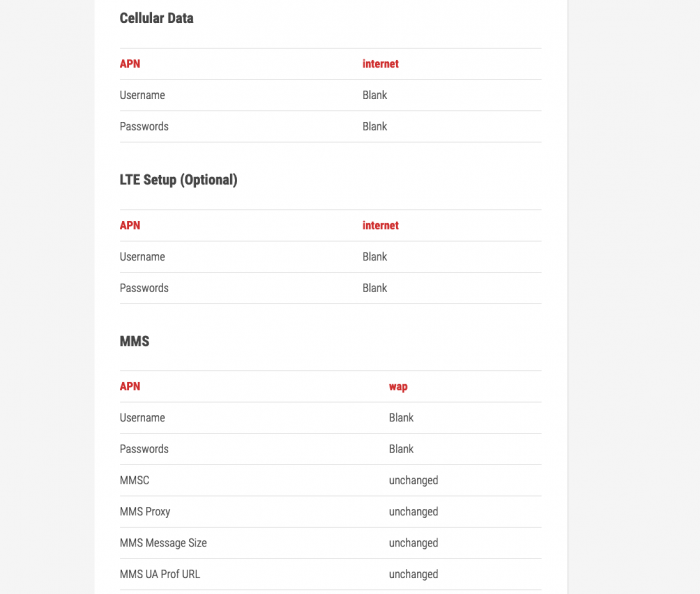Click Blank value for Cellular Data Passwords
The width and height of the screenshot is (700, 594).
375,127
